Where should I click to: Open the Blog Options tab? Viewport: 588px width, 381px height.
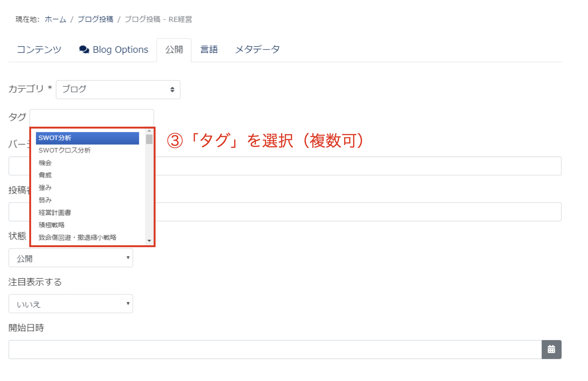tap(114, 49)
